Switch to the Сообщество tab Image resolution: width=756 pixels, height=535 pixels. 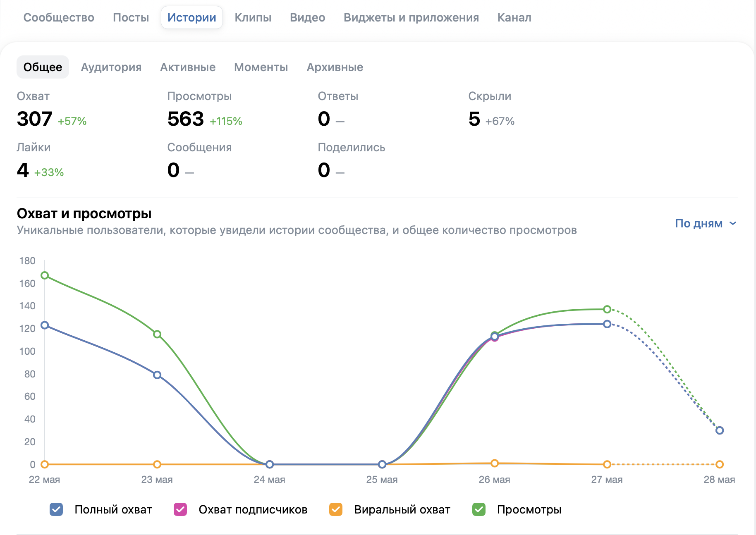click(x=59, y=17)
